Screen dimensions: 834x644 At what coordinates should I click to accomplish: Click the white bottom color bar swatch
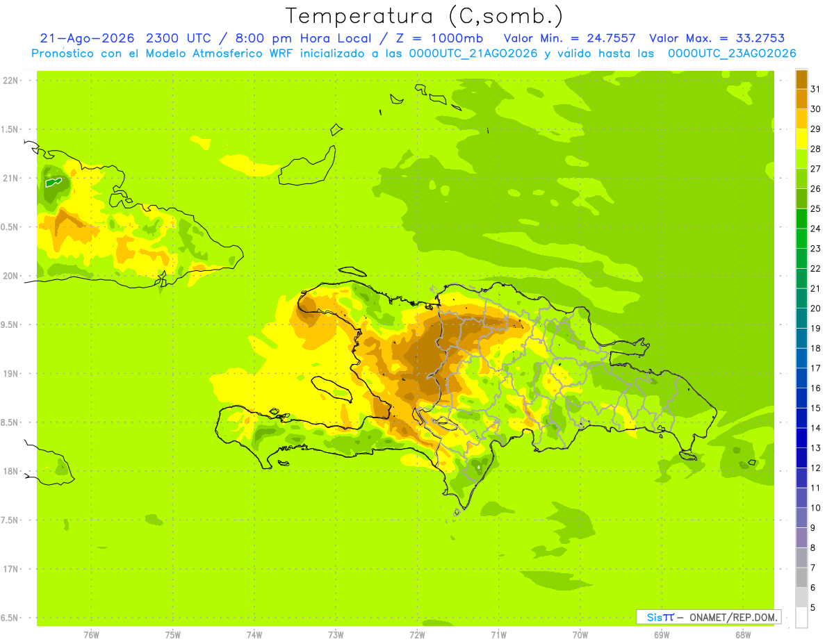pos(801,618)
